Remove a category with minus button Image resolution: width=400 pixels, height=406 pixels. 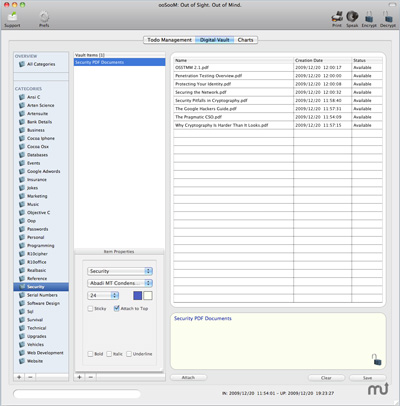(x=30, y=377)
